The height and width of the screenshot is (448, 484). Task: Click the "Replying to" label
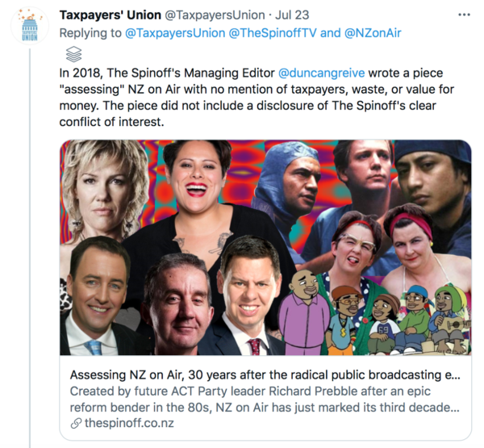(x=90, y=33)
